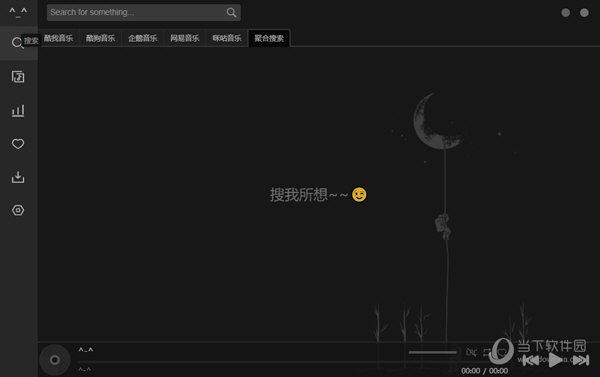Click the ^_^ song title in player
This screenshot has width=600, height=377.
point(86,350)
